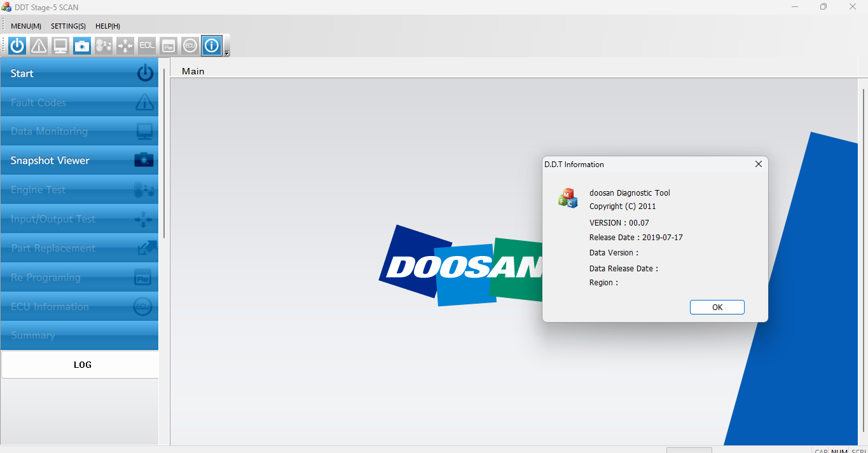Select Start in the sidebar
The width and height of the screenshot is (868, 453).
pyautogui.click(x=79, y=73)
